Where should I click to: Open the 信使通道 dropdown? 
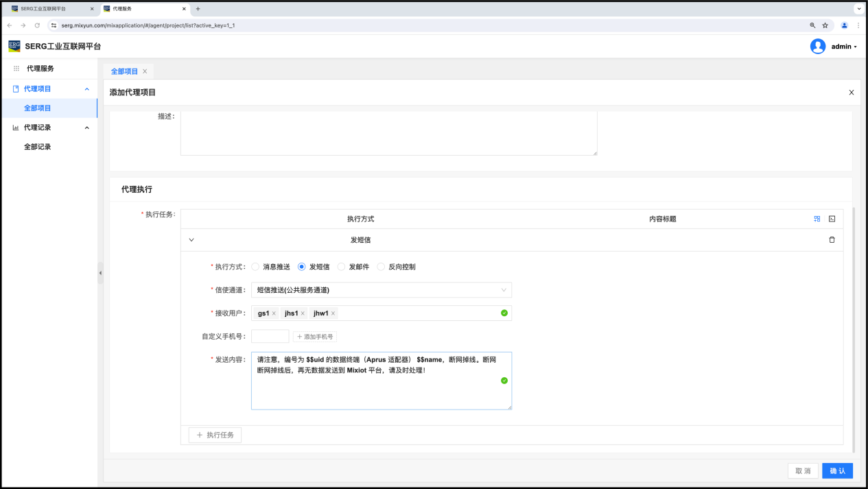click(x=381, y=290)
